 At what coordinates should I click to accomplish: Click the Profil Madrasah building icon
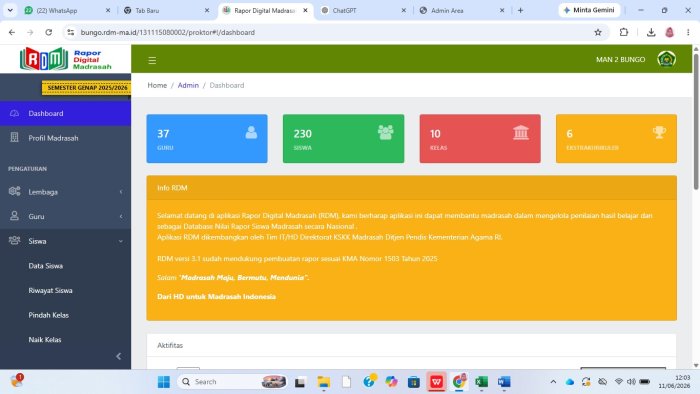14,137
